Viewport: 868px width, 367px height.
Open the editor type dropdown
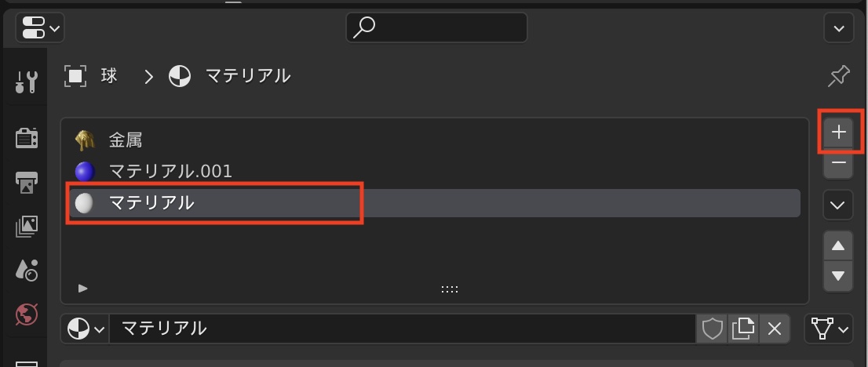39,29
